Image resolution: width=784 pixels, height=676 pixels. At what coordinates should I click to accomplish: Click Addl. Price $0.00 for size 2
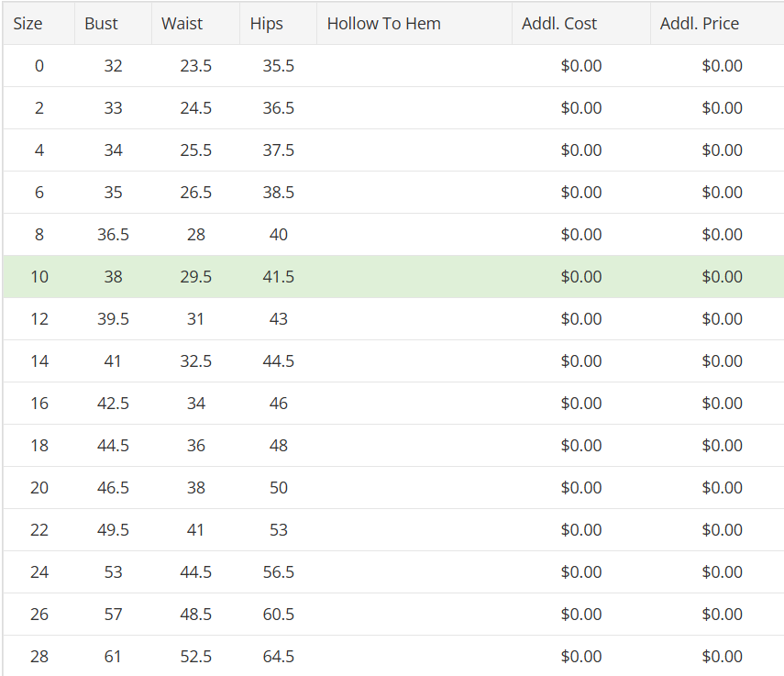tap(722, 108)
